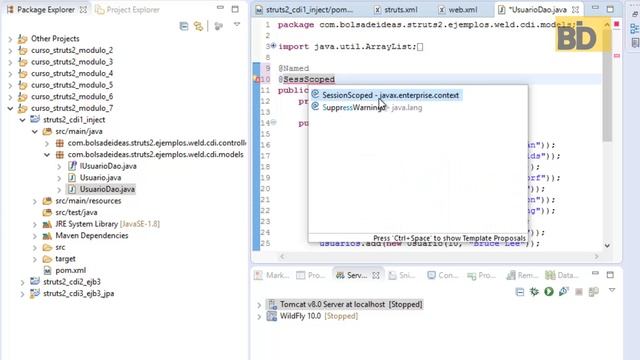Screen dimensions: 640x360
Task: Choose SessionScoped - javax.enterprise.context proposal
Action: tap(387, 96)
